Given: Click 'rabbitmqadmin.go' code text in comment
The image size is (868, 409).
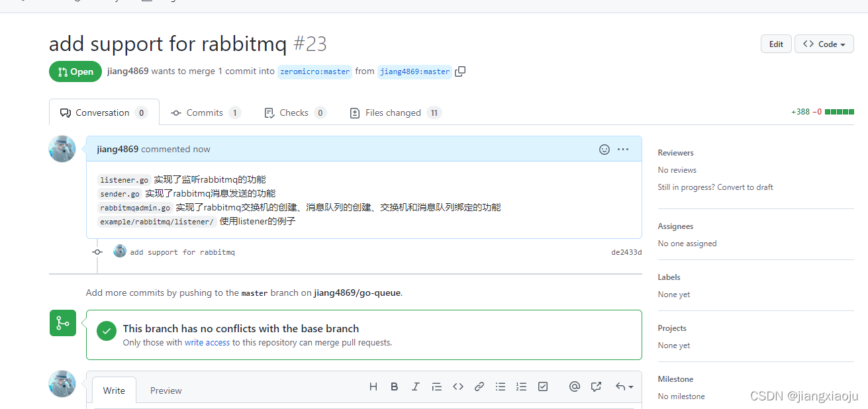Looking at the screenshot, I should click(x=135, y=208).
